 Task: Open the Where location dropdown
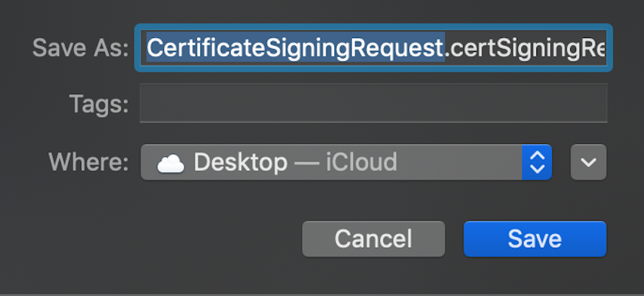tap(346, 162)
